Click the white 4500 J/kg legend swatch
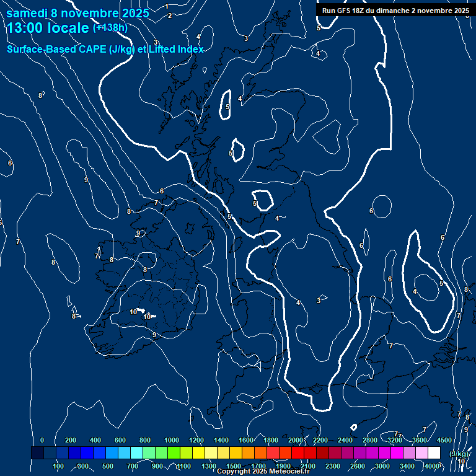476x476 pixels. coord(434,453)
